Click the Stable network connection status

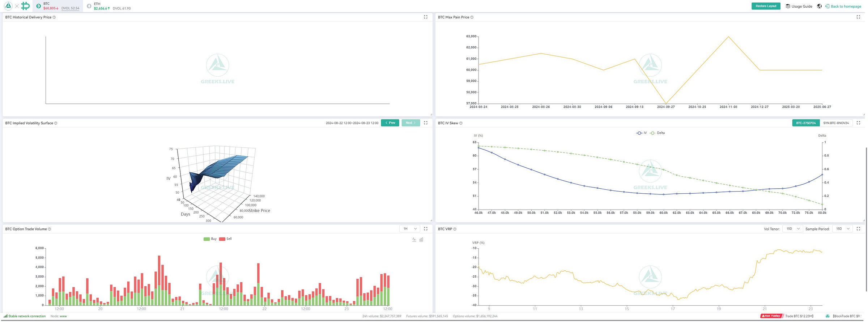pos(27,316)
